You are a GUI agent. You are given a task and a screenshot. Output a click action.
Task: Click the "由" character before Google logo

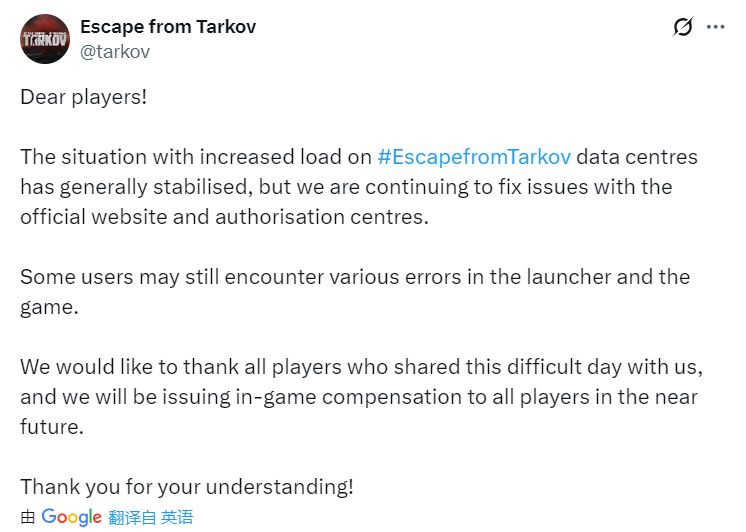[28, 517]
